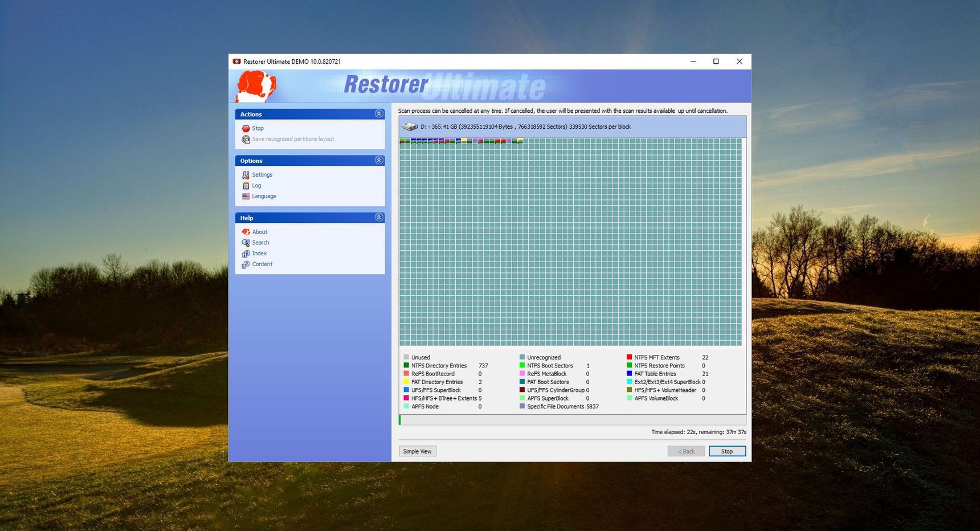
Task: Click the 'APFS SuperBlock' legend label
Action: click(x=548, y=398)
